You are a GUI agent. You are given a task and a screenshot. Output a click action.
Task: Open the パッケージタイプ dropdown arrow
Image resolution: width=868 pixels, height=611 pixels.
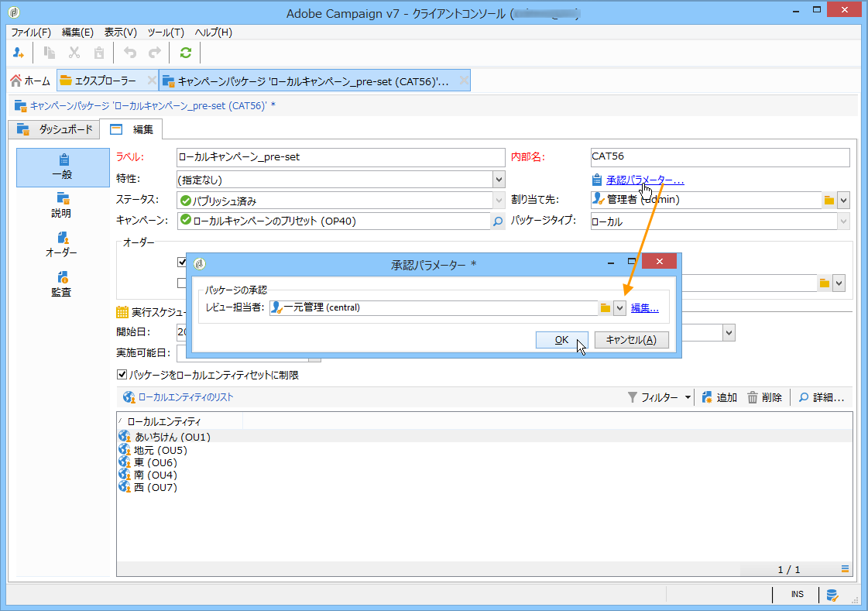coord(843,221)
